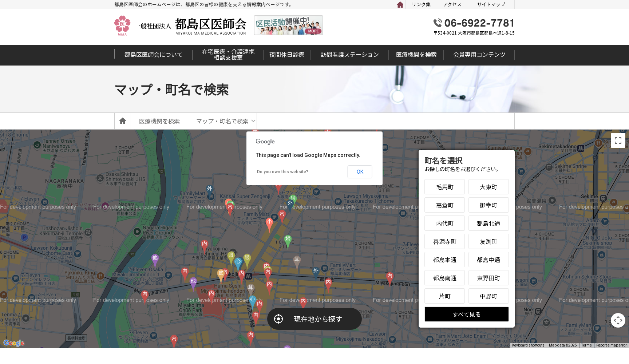Dismiss the Google Maps warning with OK
Image resolution: width=629 pixels, height=364 pixels.
(360, 171)
